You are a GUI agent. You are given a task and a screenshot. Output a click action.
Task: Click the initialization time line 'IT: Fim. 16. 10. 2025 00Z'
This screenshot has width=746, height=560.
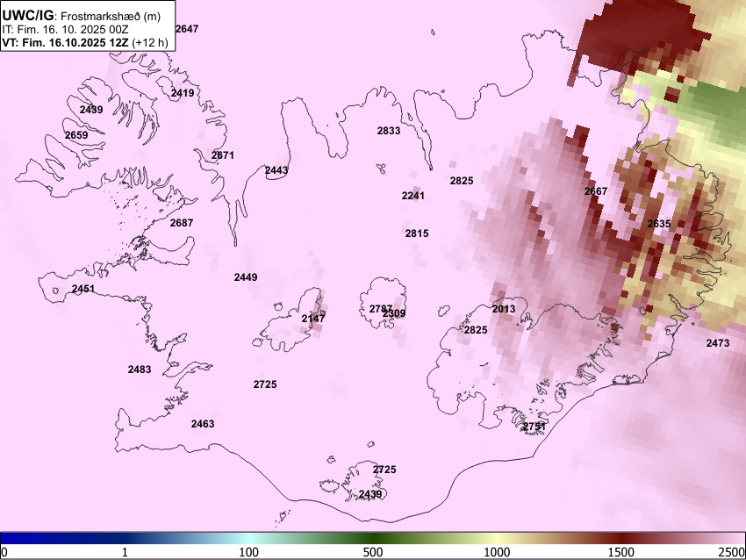(x=65, y=30)
